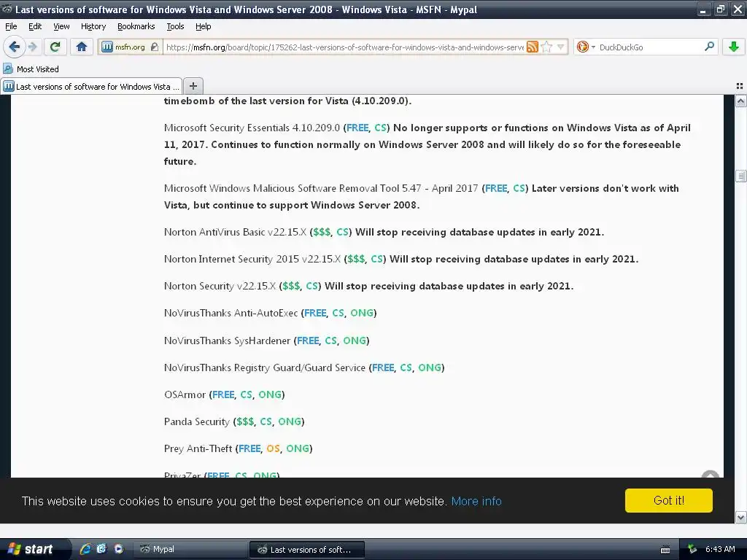
Task: Open a new tab with plus button
Action: (x=193, y=86)
